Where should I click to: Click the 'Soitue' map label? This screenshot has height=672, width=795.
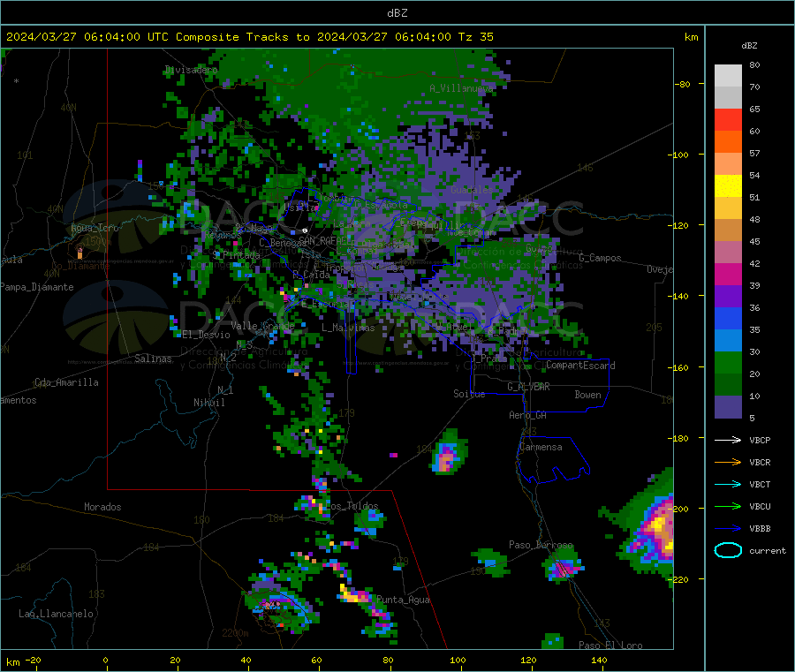tap(469, 394)
